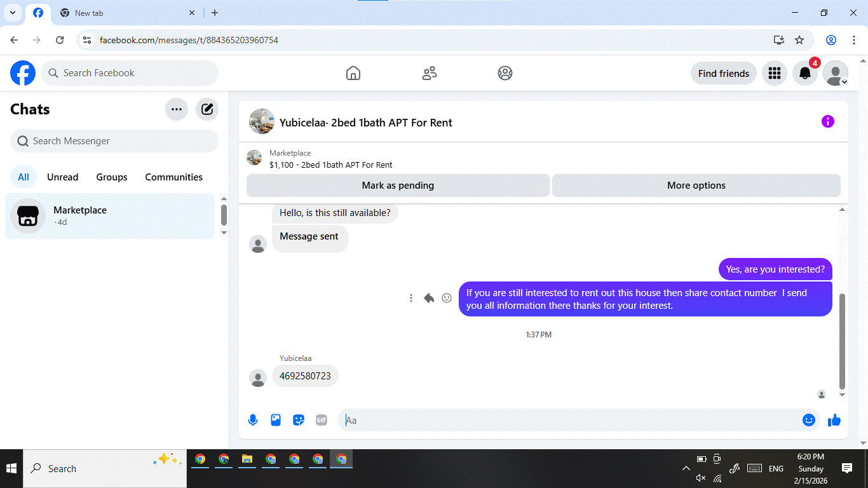Open conversation information purple icon
868x488 pixels.
(x=827, y=121)
